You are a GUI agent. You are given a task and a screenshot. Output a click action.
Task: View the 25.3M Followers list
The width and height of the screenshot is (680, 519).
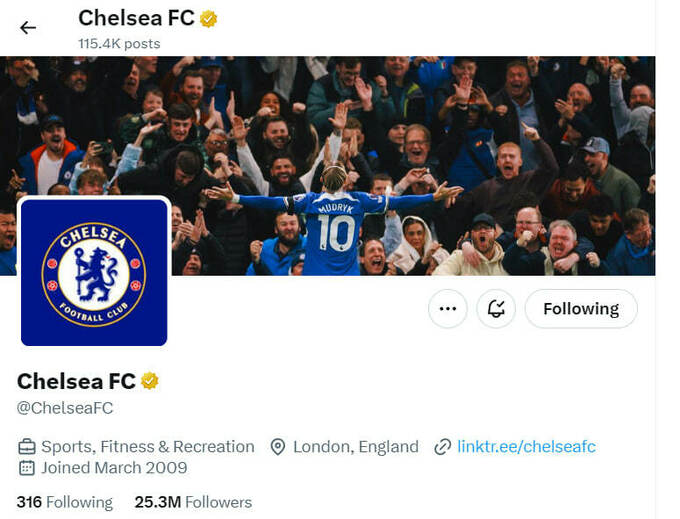pyautogui.click(x=193, y=502)
